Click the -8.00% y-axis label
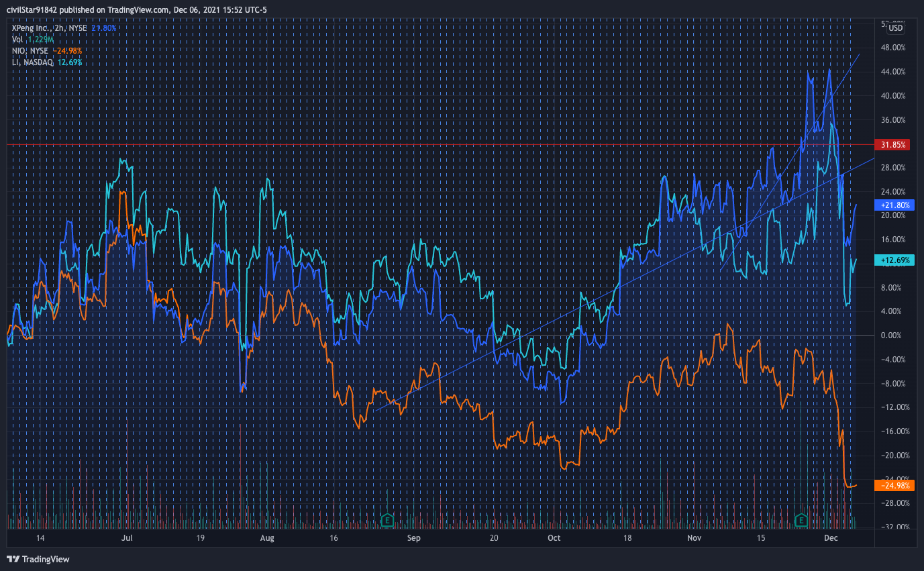The image size is (924, 571). click(894, 384)
